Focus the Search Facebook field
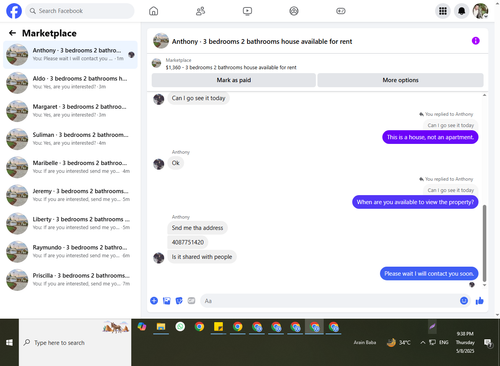 point(80,11)
